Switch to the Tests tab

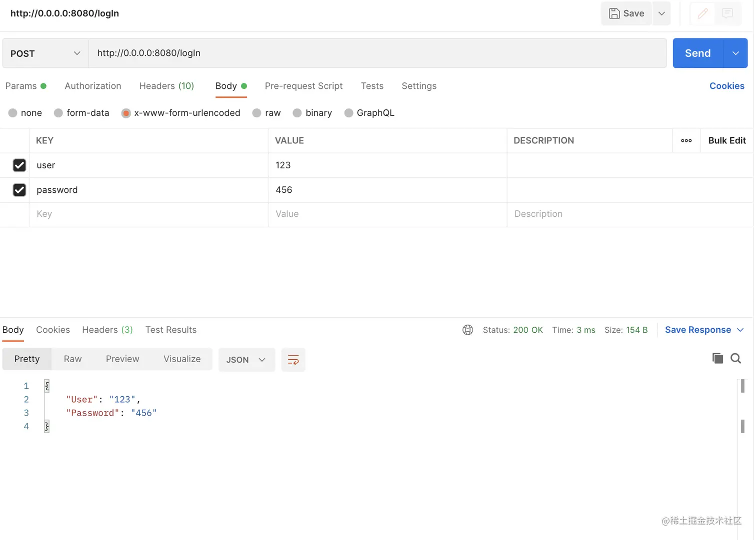pyautogui.click(x=372, y=86)
